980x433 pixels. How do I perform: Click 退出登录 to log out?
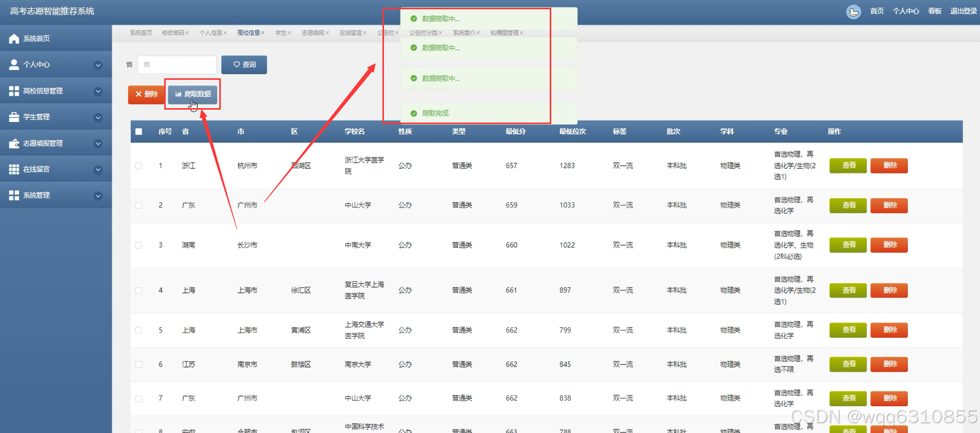[964, 11]
